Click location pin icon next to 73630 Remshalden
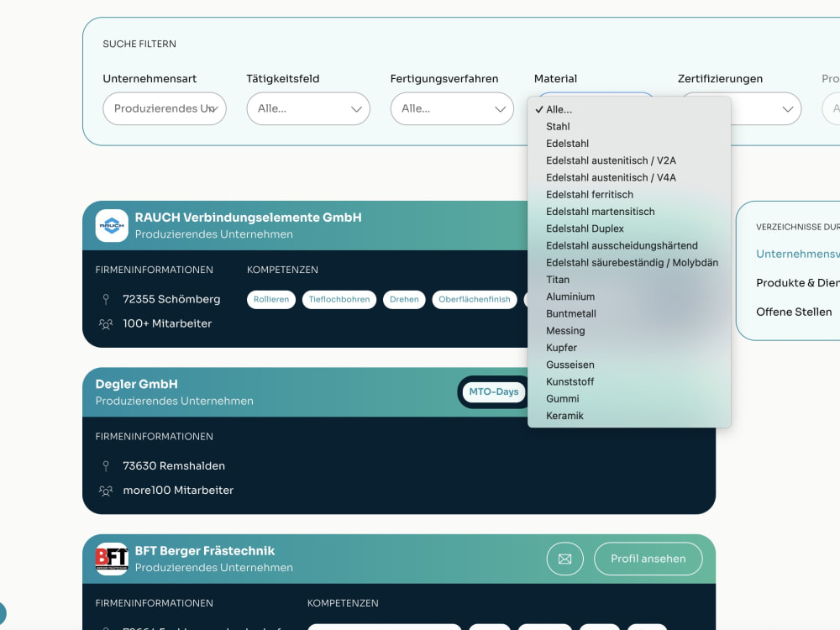 pos(106,466)
